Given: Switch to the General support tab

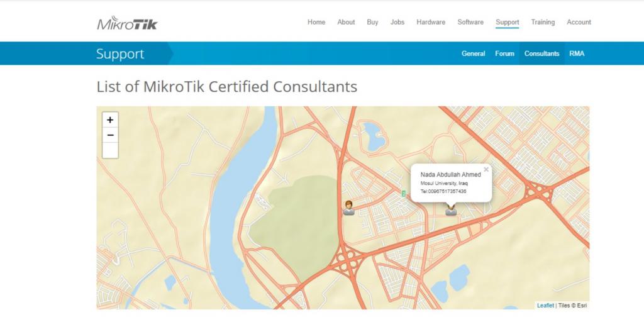Looking at the screenshot, I should coord(473,53).
